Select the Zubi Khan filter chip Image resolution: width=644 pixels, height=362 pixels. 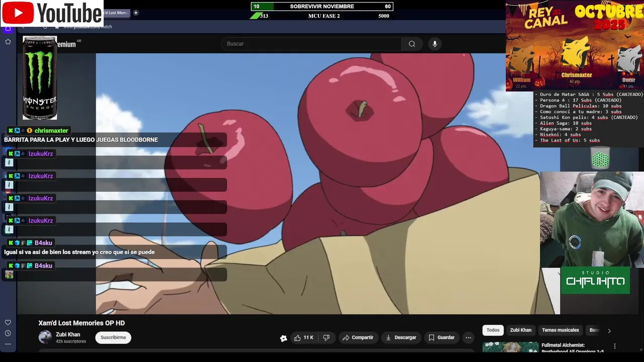(521, 330)
